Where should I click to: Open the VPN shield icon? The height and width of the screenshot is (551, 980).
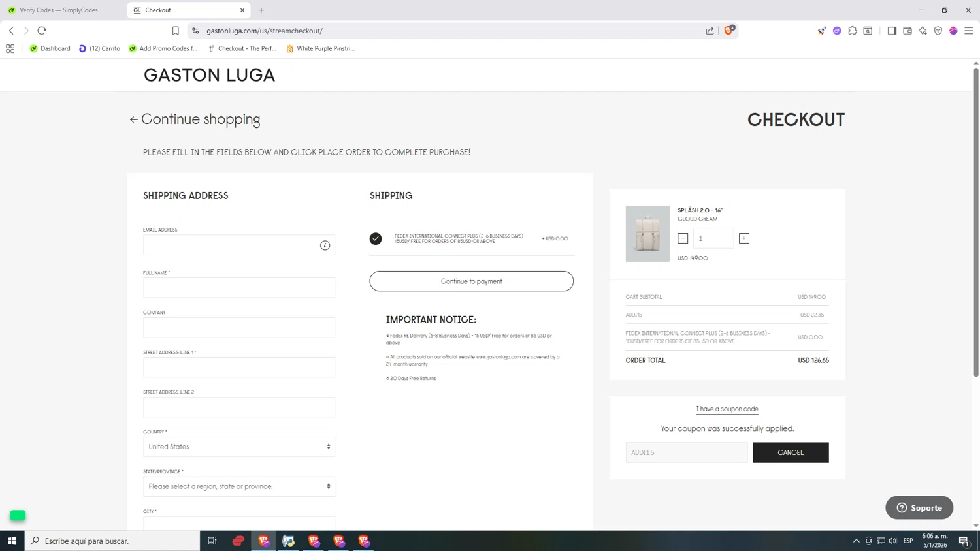coord(938,31)
